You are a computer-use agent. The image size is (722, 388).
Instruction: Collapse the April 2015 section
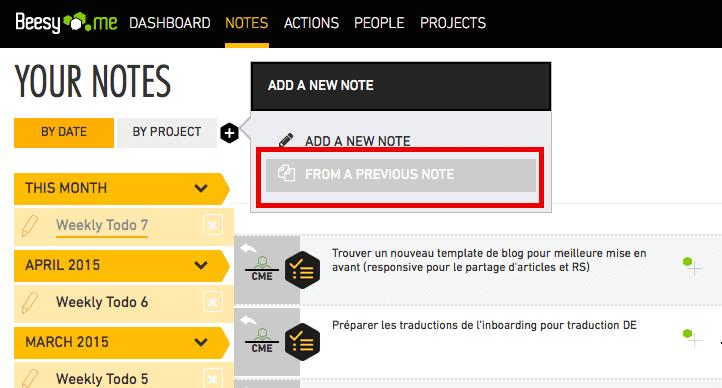(201, 265)
